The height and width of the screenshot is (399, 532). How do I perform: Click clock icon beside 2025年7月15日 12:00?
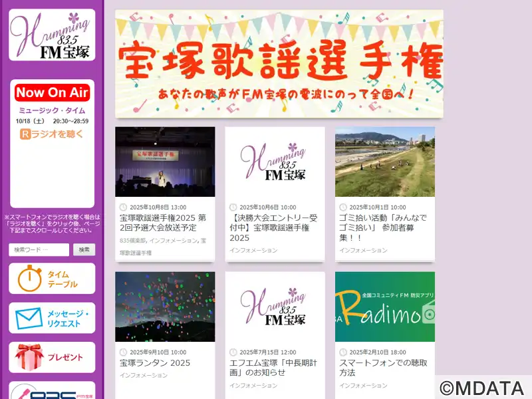[233, 352]
